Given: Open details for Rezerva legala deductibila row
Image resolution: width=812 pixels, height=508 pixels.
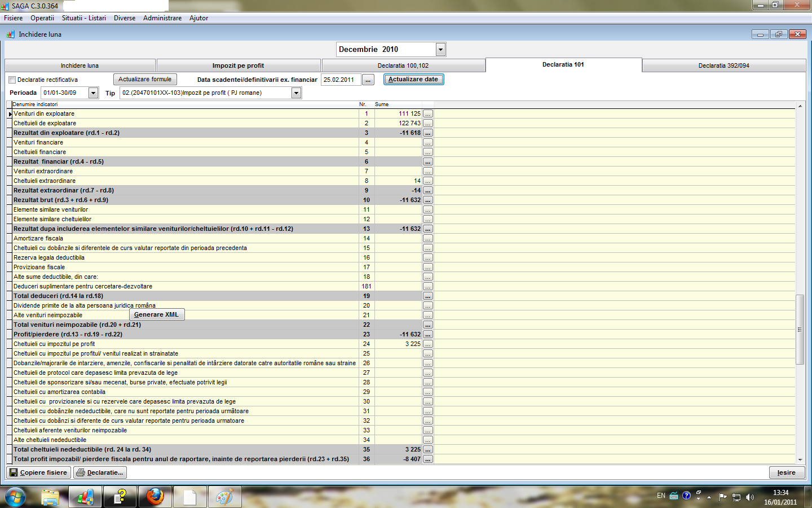Looking at the screenshot, I should 428,257.
